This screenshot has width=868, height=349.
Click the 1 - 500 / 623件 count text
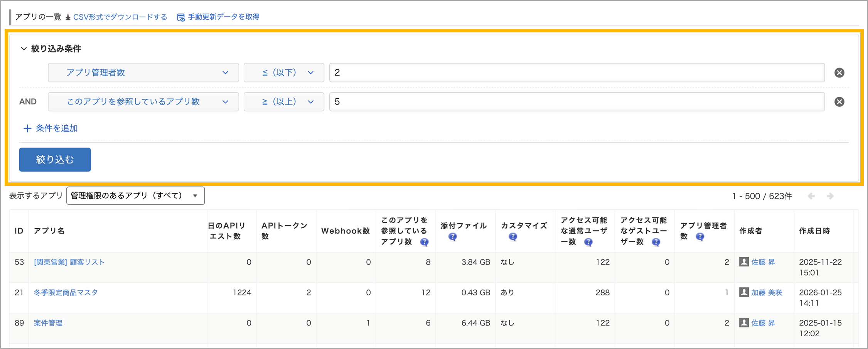tap(762, 196)
